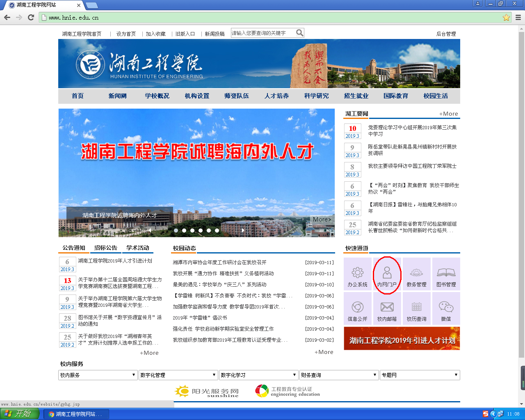This screenshot has width=525, height=420.
Task: Select the sixth carousel dot indicator
Action: click(x=217, y=231)
